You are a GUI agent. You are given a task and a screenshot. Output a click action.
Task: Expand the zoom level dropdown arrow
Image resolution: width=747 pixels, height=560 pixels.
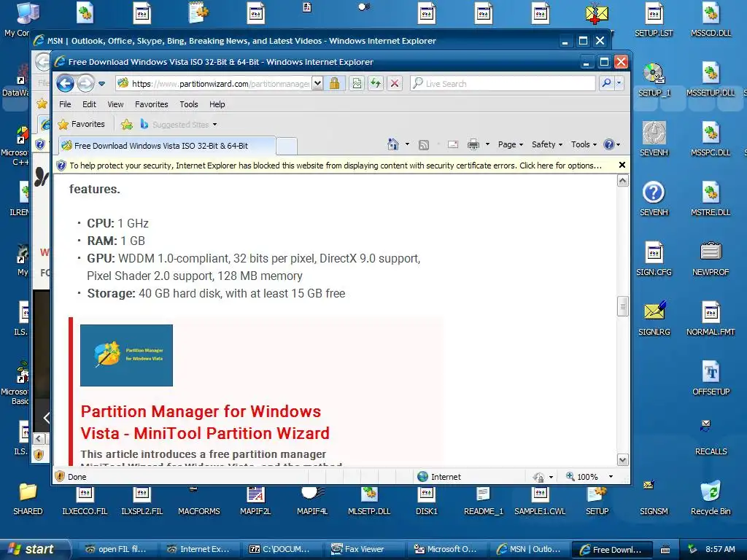coord(611,477)
